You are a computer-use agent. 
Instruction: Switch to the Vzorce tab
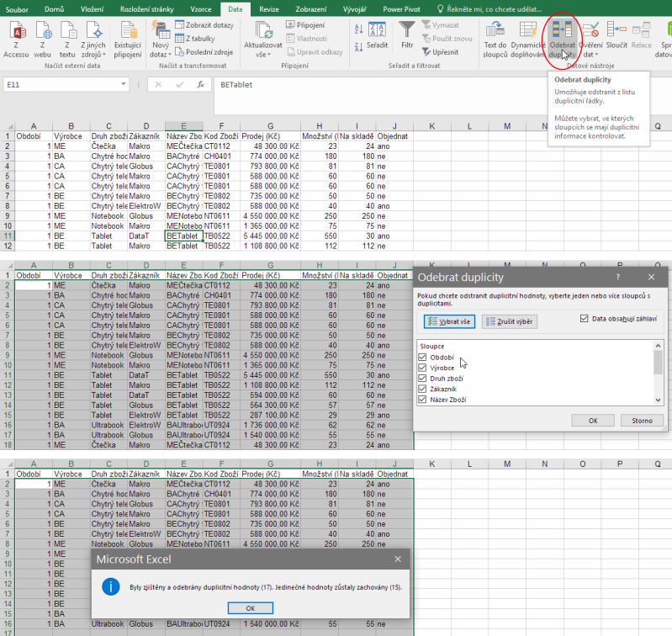coord(201,9)
